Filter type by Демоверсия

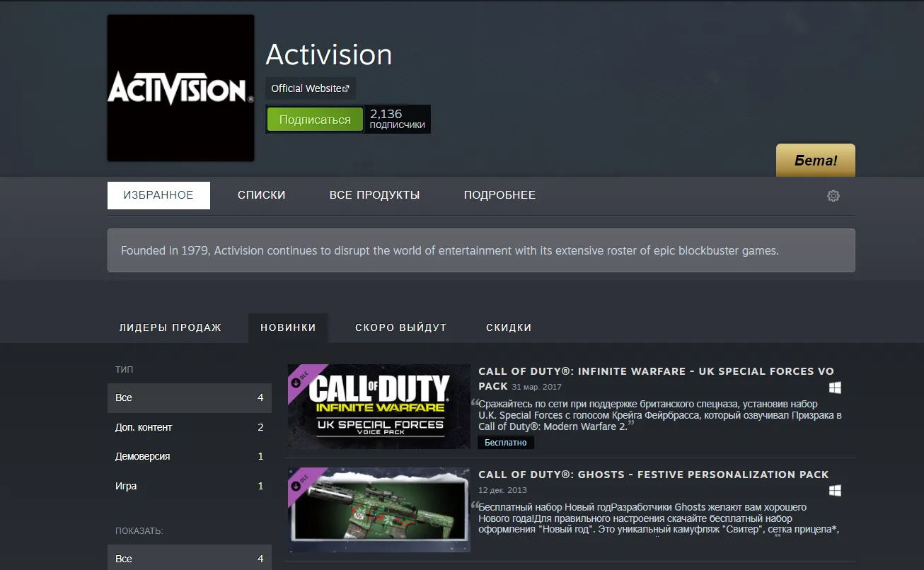pyautogui.click(x=190, y=456)
